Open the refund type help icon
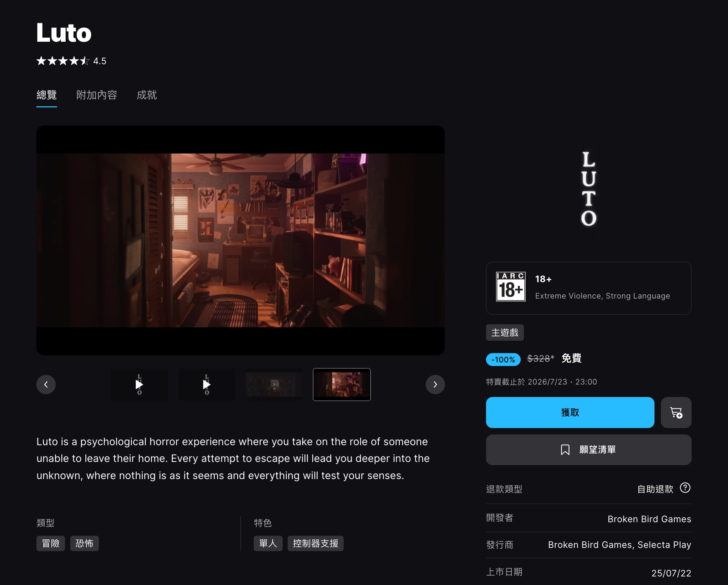Viewport: 728px width, 585px height. [x=685, y=488]
